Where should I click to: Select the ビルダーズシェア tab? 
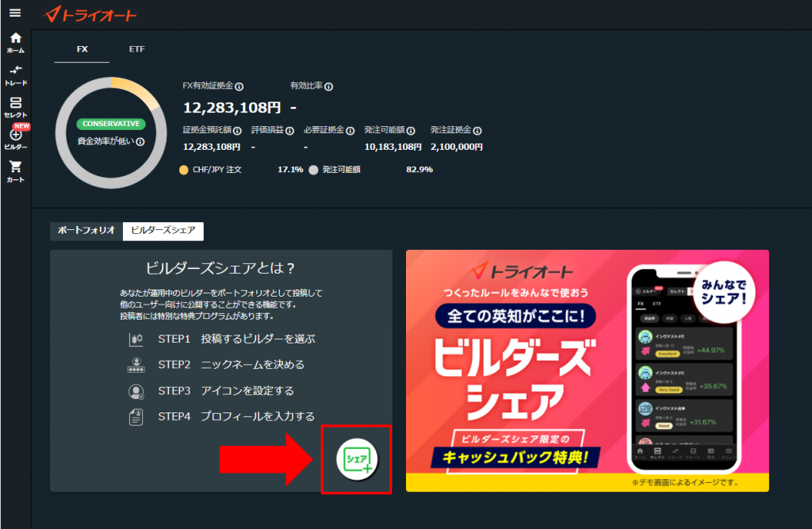(x=163, y=231)
